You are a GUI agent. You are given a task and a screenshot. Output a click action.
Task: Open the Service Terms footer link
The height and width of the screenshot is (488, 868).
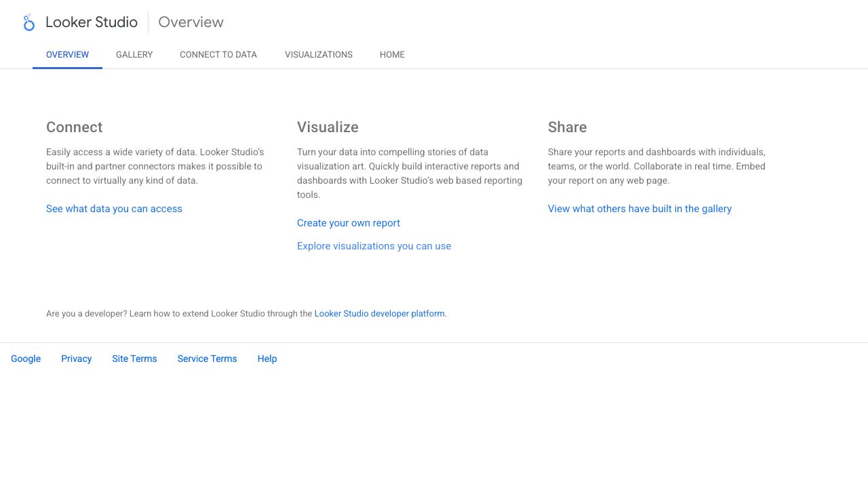click(x=207, y=359)
